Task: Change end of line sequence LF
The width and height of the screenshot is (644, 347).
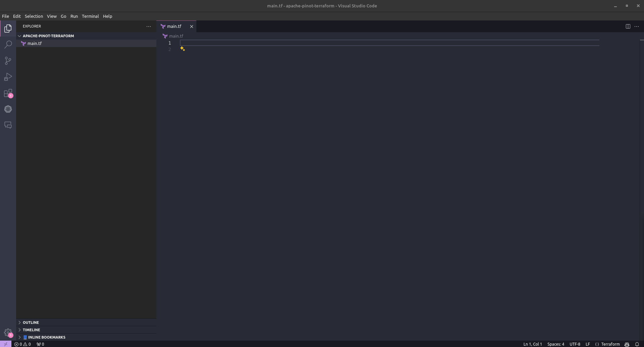Action: click(x=588, y=344)
